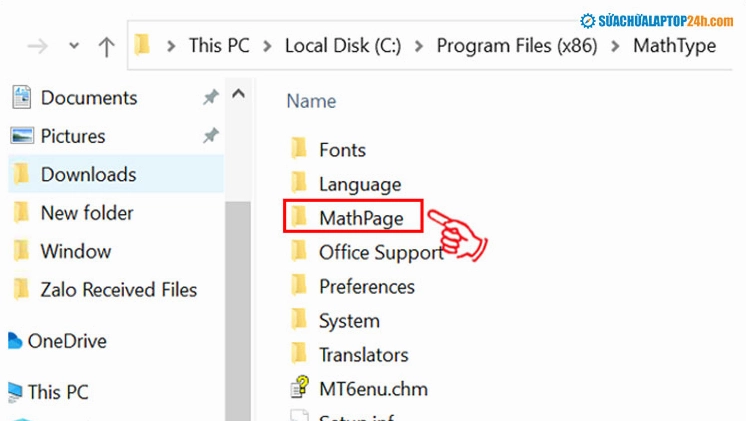Open New folder in navigation pane

[x=87, y=213]
